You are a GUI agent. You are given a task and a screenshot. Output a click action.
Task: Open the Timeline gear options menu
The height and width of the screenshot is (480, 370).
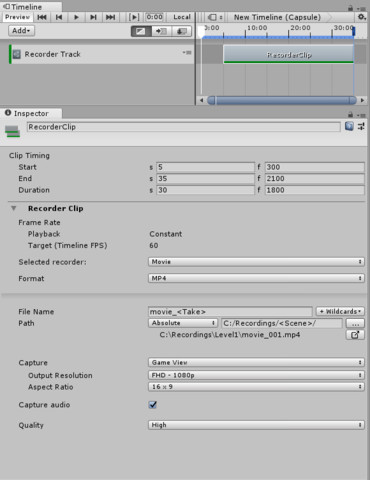coord(361,17)
